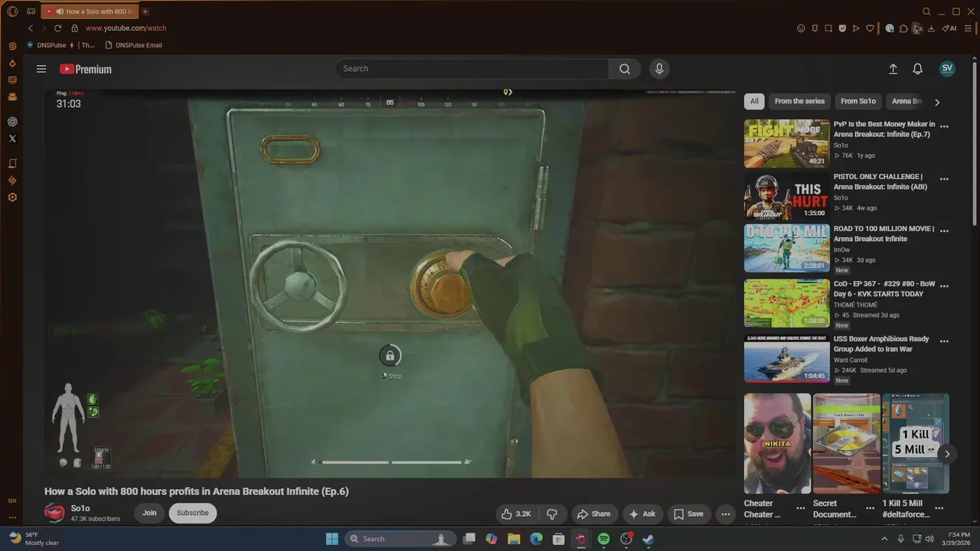The height and width of the screenshot is (551, 980).
Task: Open the DNSPulse Email bookmark
Action: (134, 45)
